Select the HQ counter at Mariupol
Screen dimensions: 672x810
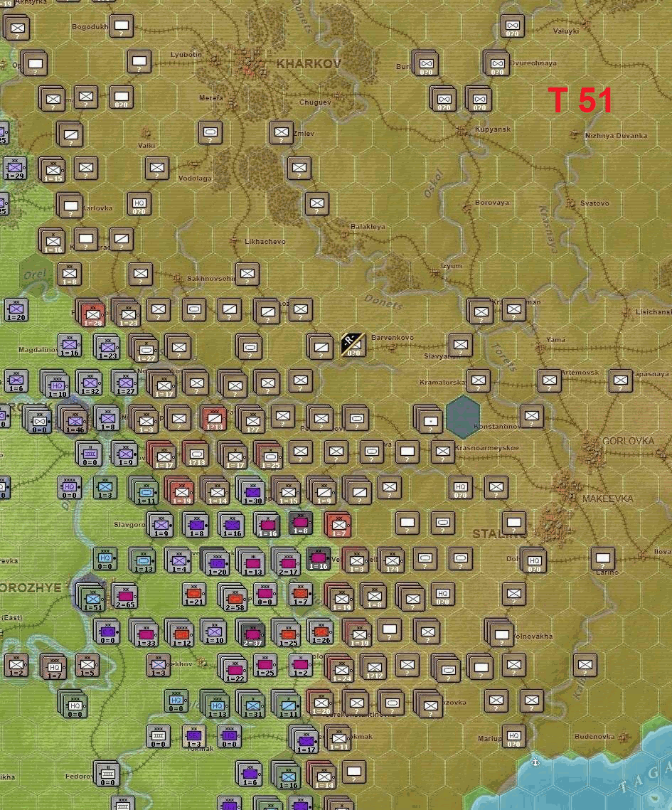[x=513, y=736]
